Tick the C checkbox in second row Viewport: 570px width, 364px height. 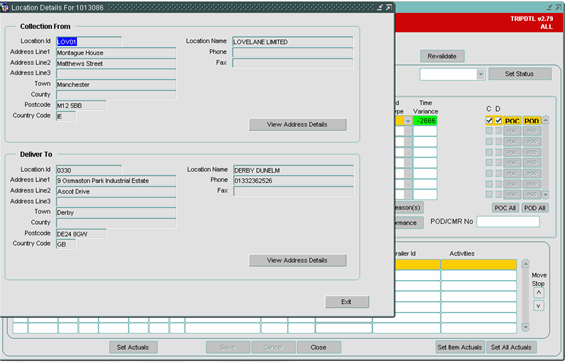(x=489, y=131)
